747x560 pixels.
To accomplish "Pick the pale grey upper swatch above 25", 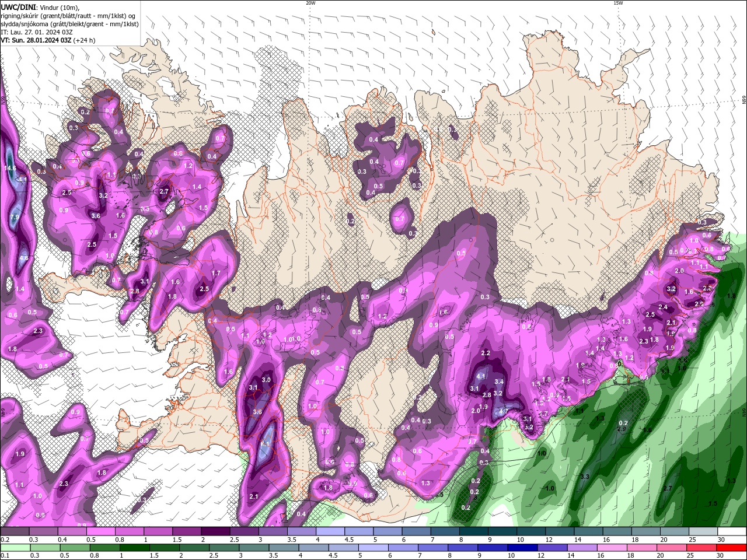I will [703, 532].
